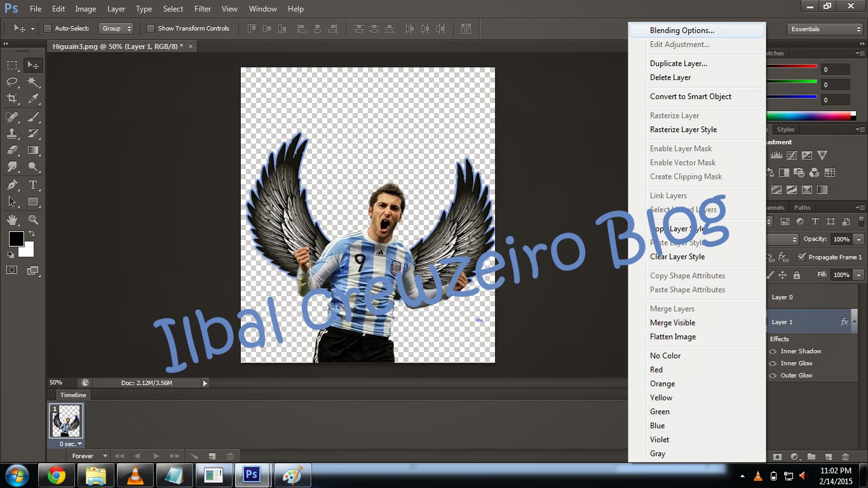Open the blend mode dropdown in Layers

[783, 240]
